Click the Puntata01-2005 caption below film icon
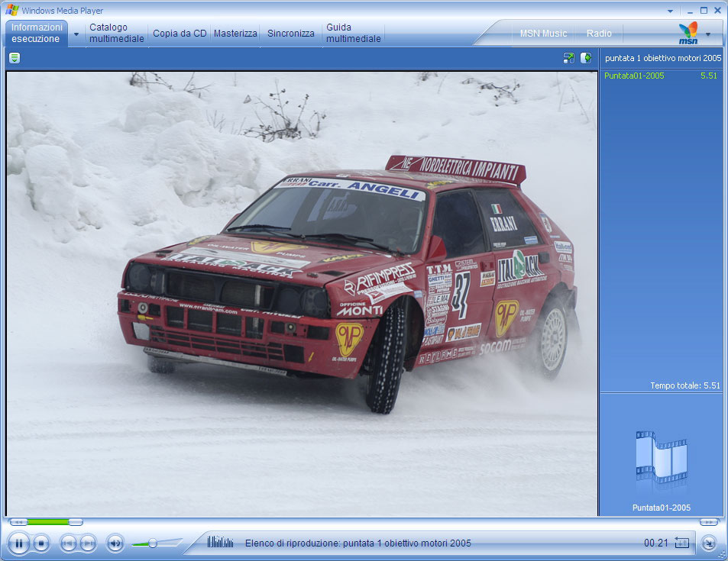This screenshot has height=561, width=728. (661, 508)
